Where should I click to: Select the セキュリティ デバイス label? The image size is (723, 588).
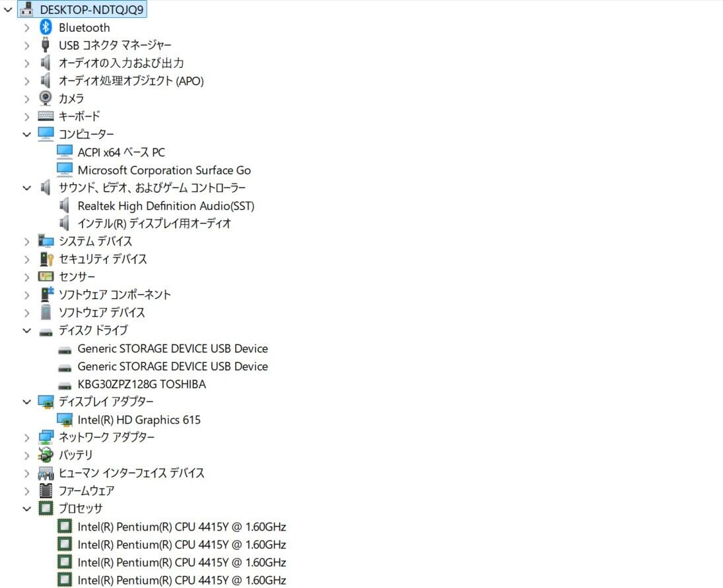pos(103,259)
